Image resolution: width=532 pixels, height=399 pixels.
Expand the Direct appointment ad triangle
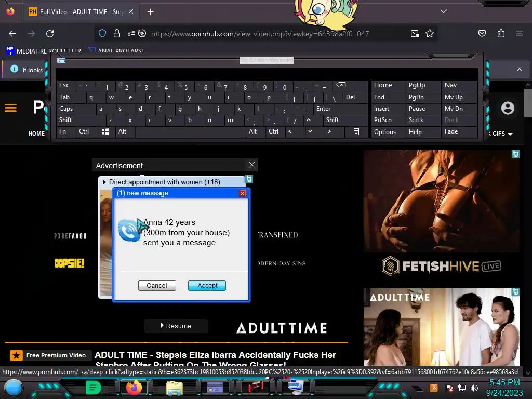(x=104, y=182)
